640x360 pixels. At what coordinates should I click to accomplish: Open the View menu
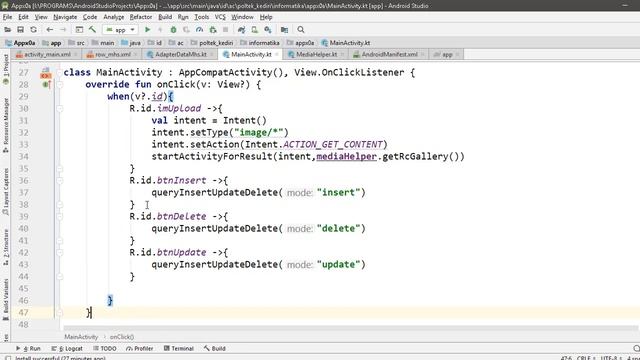(x=41, y=17)
